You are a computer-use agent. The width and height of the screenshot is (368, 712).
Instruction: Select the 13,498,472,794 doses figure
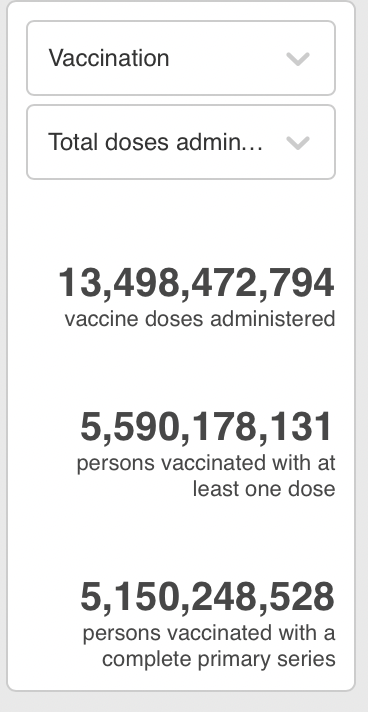tap(197, 283)
